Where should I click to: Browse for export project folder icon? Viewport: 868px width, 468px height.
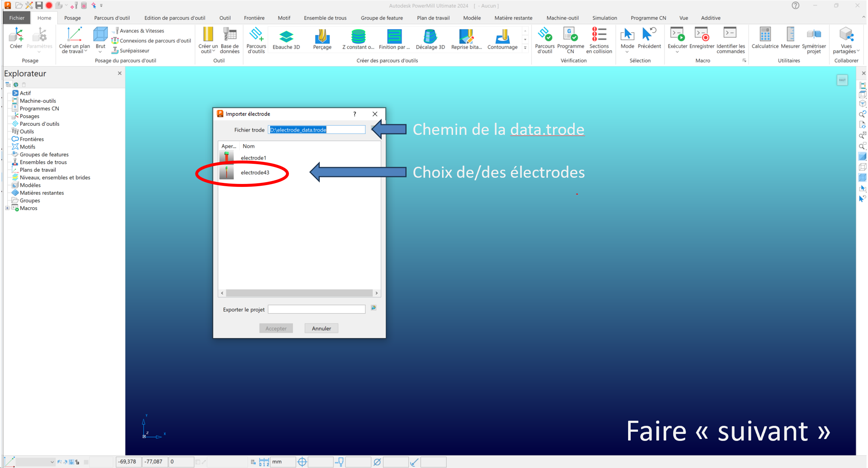click(x=374, y=308)
